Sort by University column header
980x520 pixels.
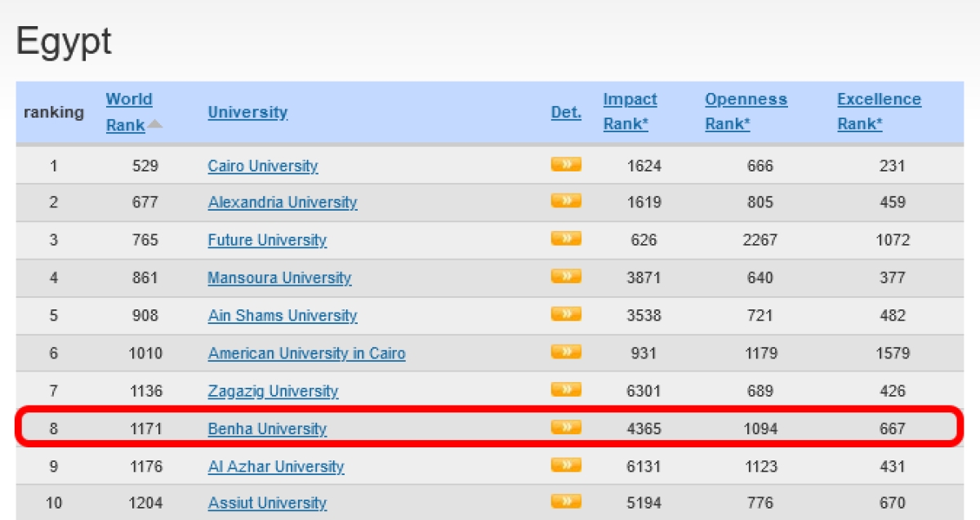point(247,113)
